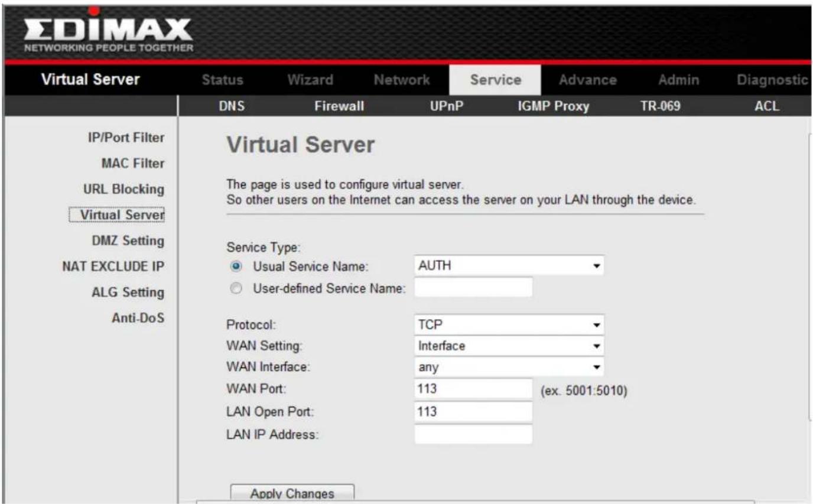Screen dimensions: 813x504
Task: Select the Usual Service Name radio button
Action: [236, 266]
